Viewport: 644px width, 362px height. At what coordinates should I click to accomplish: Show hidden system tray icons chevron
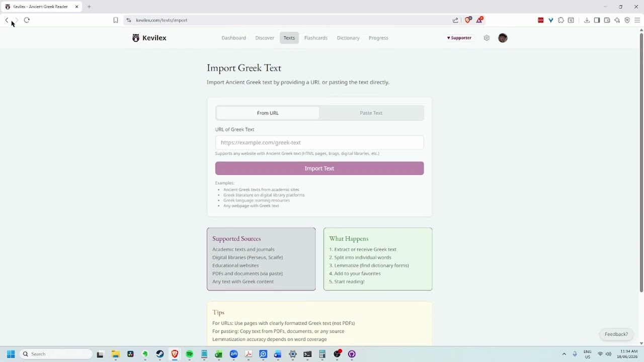[564, 354]
